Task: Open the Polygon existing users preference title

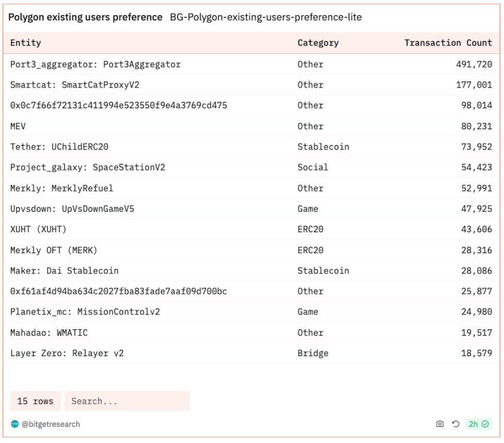Action: 85,17
